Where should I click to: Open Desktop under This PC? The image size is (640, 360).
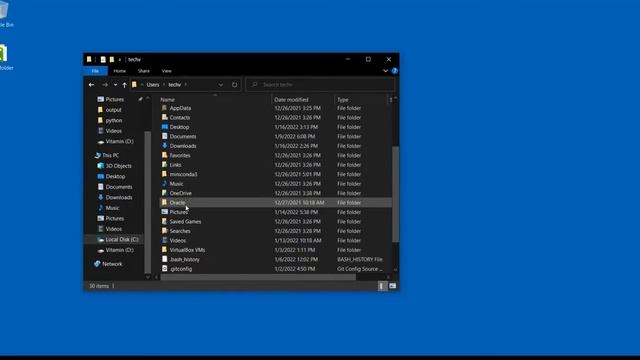(x=115, y=177)
